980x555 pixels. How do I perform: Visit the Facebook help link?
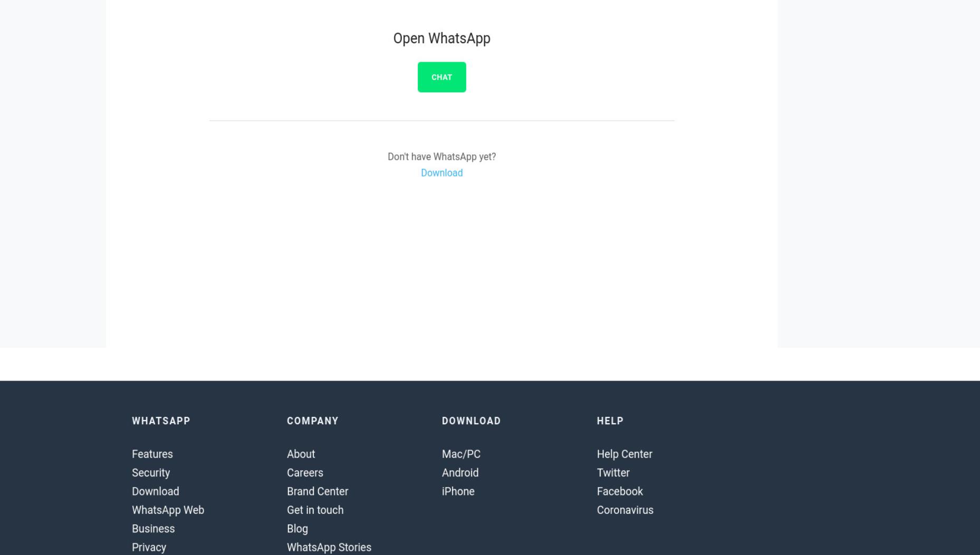pos(620,491)
